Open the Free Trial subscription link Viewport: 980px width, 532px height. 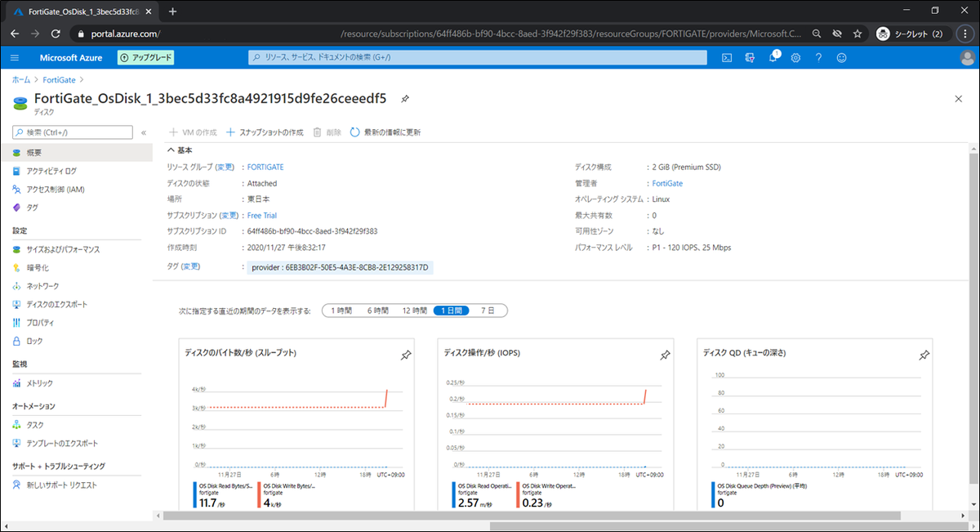262,215
